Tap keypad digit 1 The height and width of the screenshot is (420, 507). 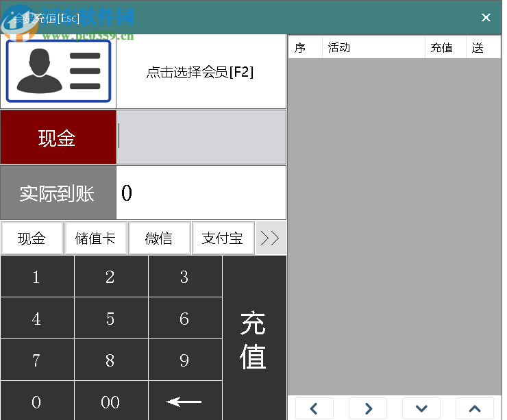pyautogui.click(x=37, y=276)
